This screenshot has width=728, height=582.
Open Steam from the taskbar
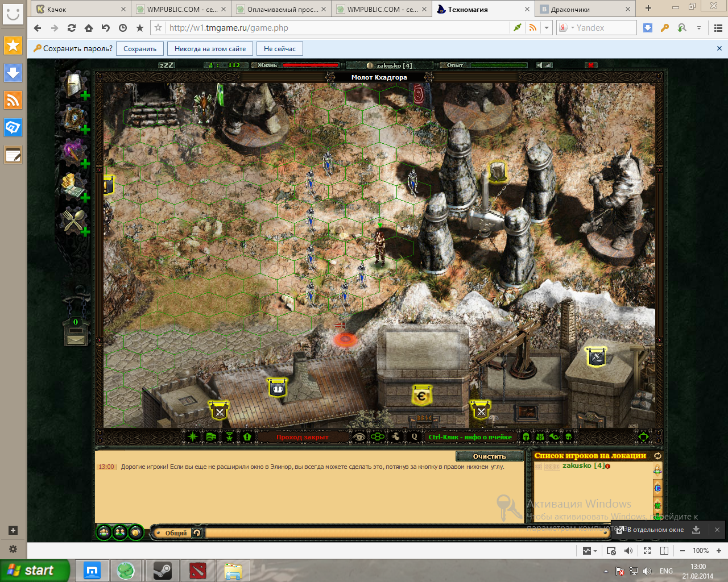(162, 571)
